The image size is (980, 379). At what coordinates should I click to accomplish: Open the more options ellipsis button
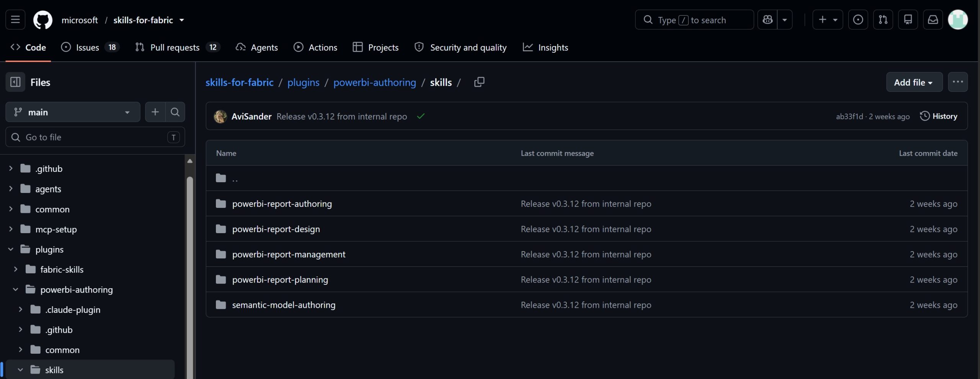click(958, 82)
